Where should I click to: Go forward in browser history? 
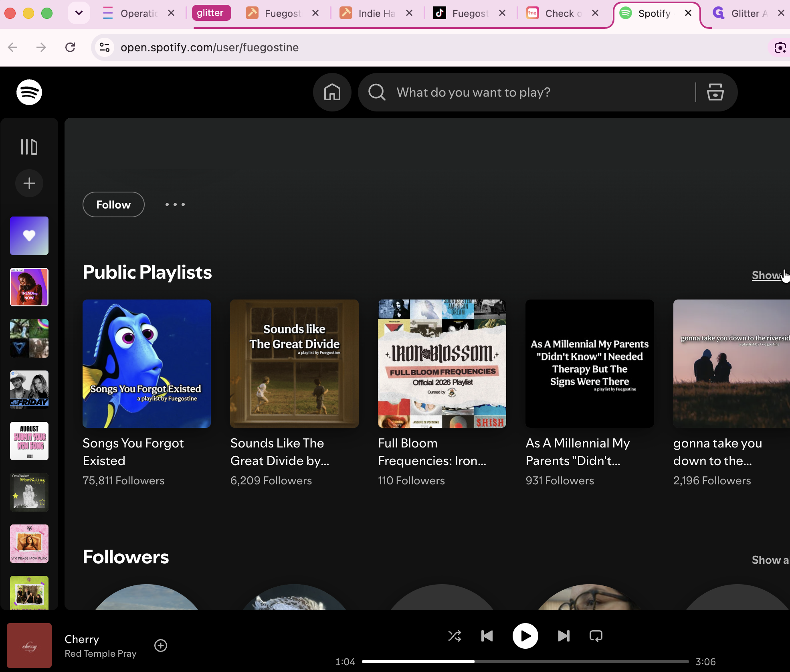[x=41, y=47]
